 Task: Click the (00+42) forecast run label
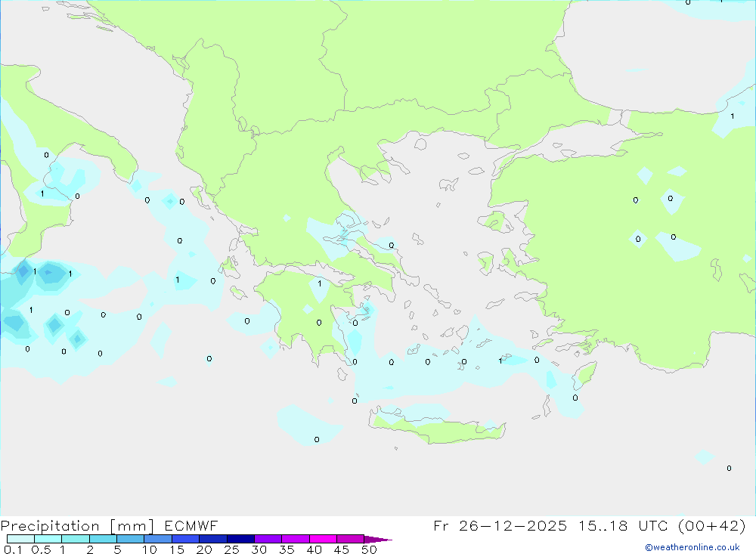711,525
